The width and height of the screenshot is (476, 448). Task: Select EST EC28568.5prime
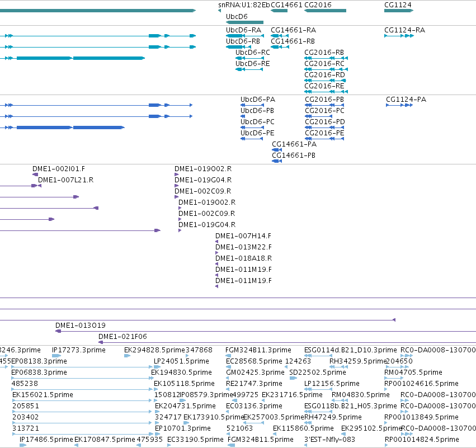(x=254, y=361)
